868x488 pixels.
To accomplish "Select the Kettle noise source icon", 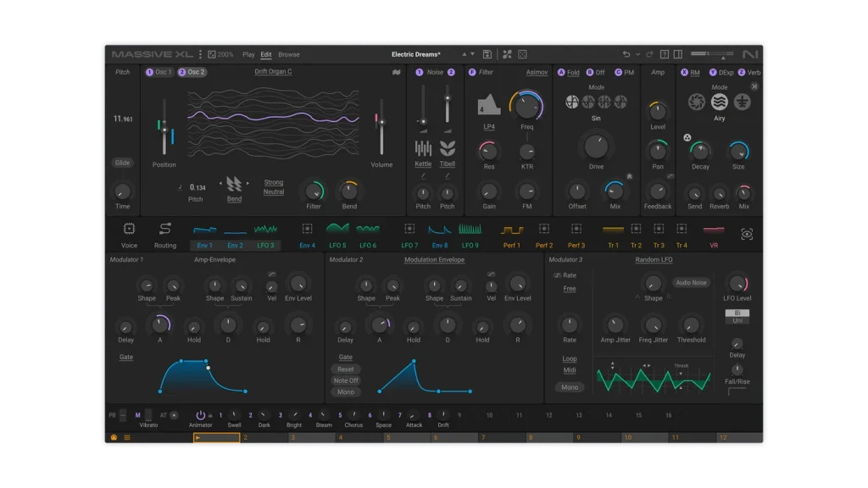I will coord(423,148).
